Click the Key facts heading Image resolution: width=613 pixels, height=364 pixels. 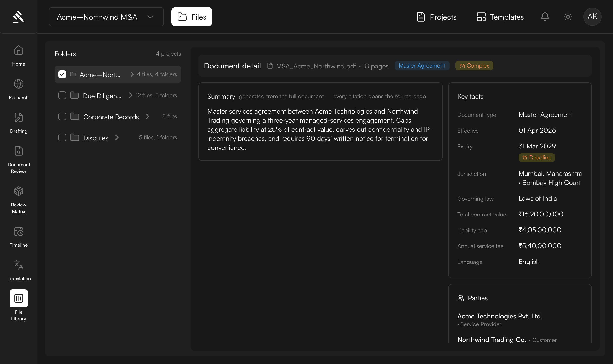pos(470,96)
